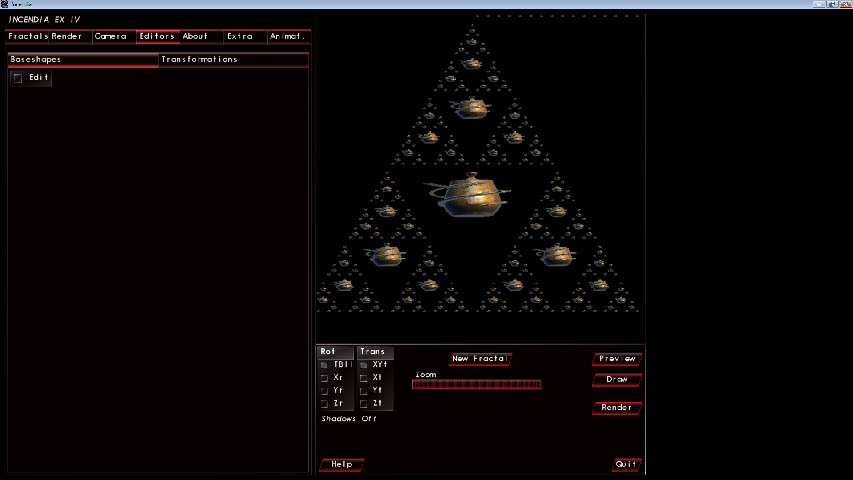This screenshot has height=480, width=853.
Task: Open the Animat. tab
Action: tap(289, 36)
